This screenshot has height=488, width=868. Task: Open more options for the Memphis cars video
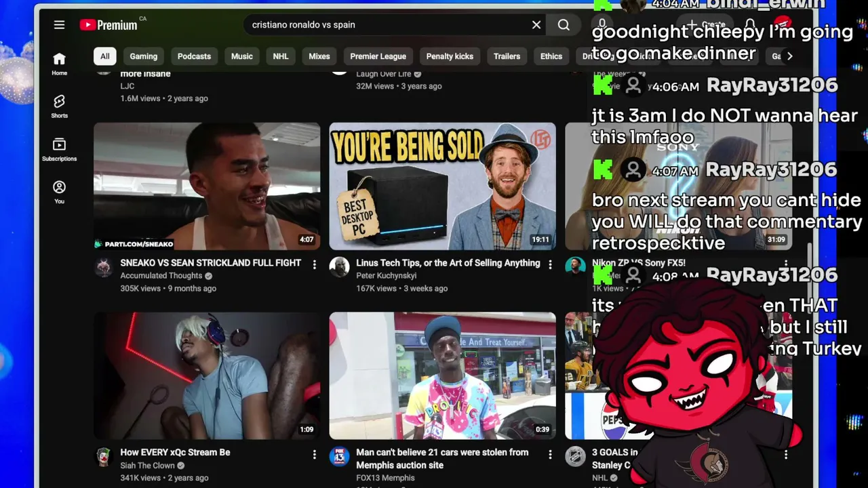[x=550, y=454]
